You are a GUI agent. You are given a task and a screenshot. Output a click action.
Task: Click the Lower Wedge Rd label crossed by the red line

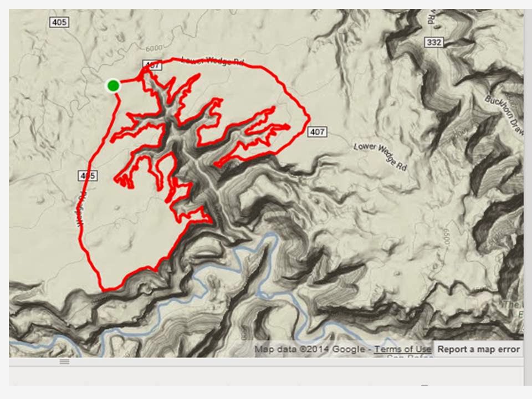[x=213, y=61]
